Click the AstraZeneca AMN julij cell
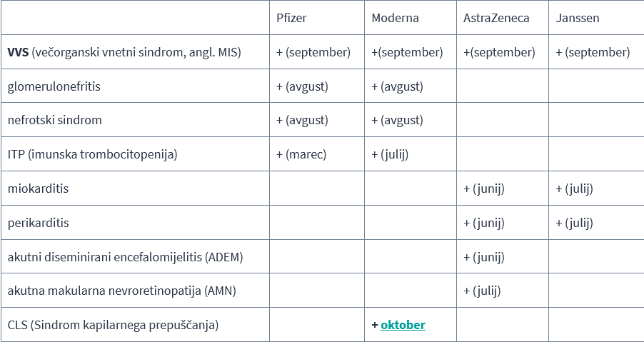Screen dimensions: 644x342 tap(481, 291)
